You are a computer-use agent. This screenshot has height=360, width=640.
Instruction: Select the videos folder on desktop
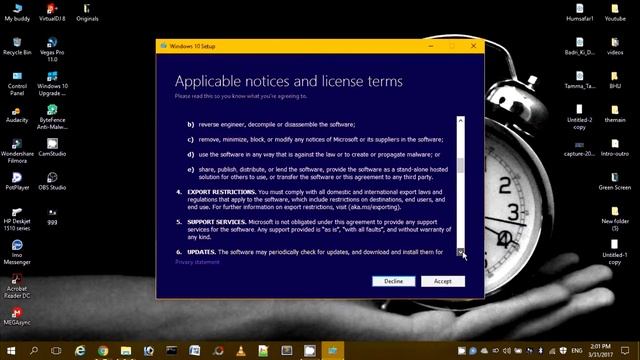(615, 46)
